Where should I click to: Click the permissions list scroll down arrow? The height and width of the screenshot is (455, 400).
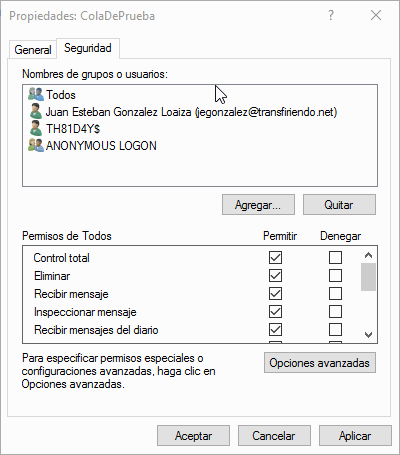(368, 334)
